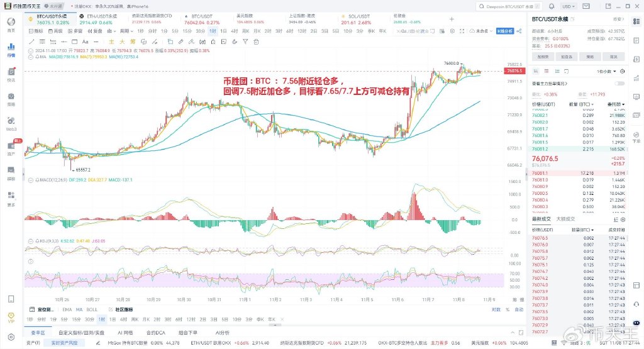Select the lock drawings tool

click(x=213, y=42)
